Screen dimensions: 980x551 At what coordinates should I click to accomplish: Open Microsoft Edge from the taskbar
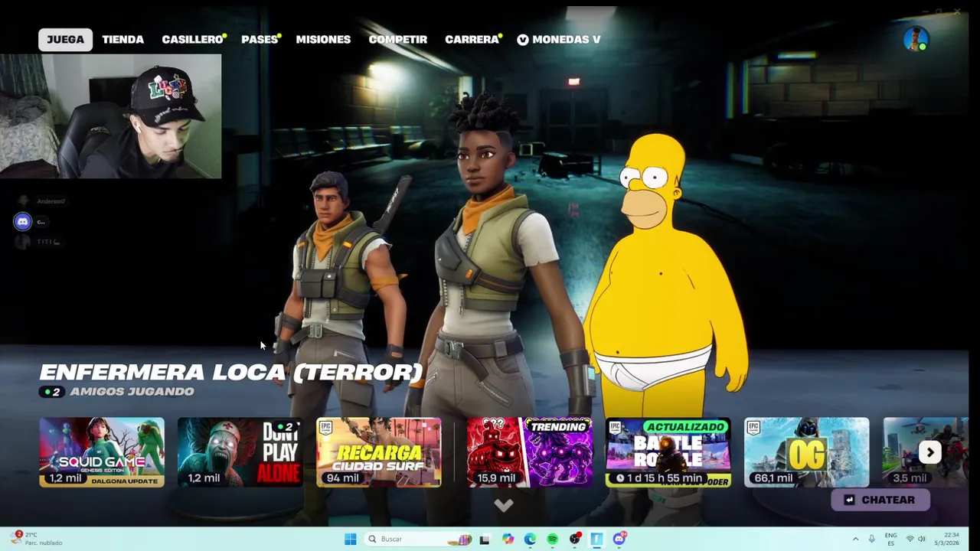pos(530,539)
